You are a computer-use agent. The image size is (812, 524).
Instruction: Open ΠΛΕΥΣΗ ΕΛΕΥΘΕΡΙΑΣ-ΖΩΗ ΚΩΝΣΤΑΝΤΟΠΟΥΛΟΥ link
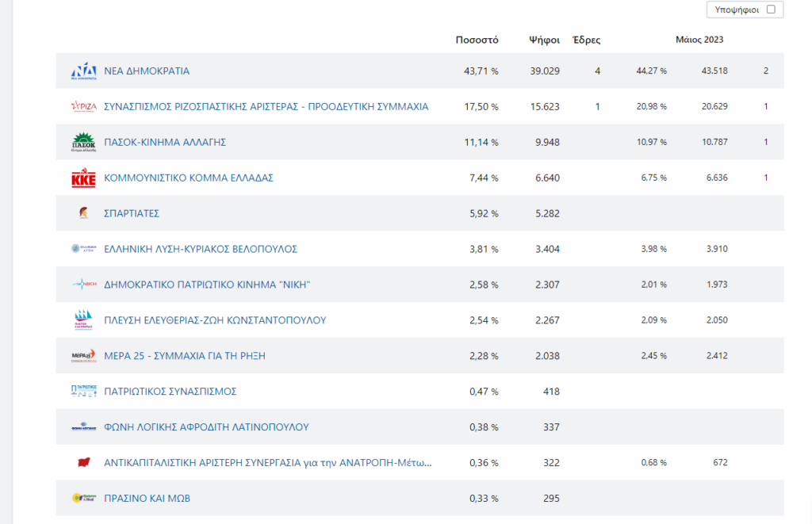click(215, 320)
